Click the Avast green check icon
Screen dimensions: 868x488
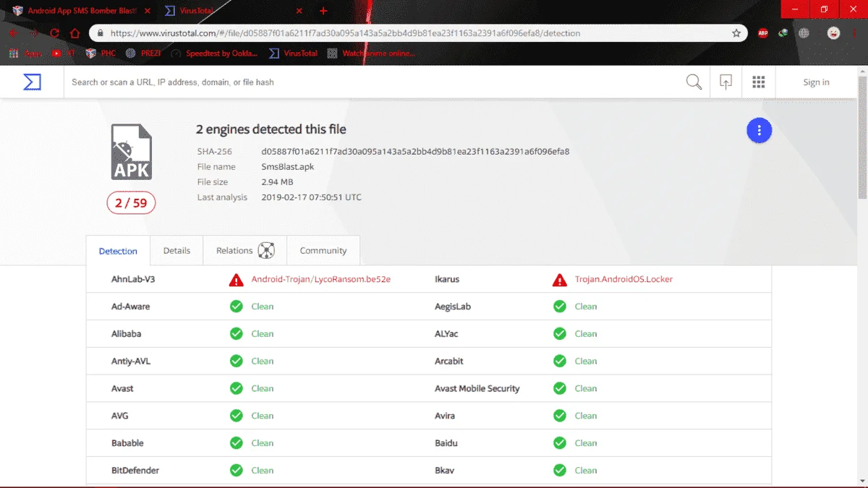pos(236,388)
